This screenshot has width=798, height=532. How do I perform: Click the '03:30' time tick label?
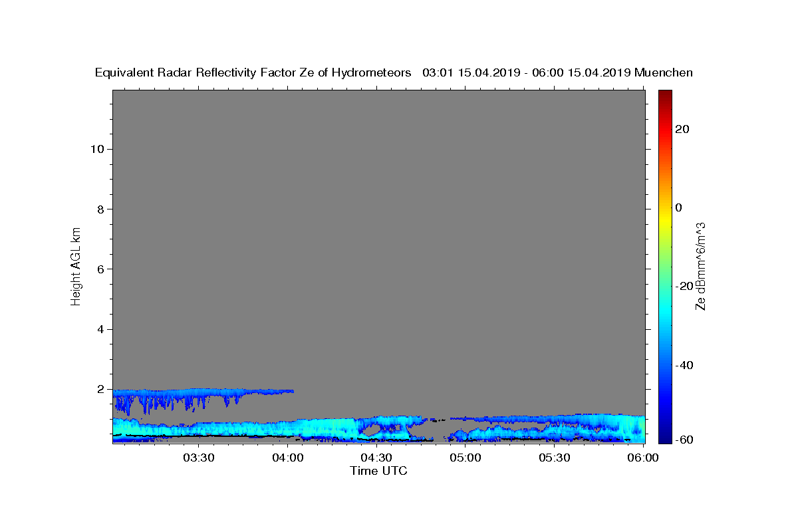click(x=198, y=458)
